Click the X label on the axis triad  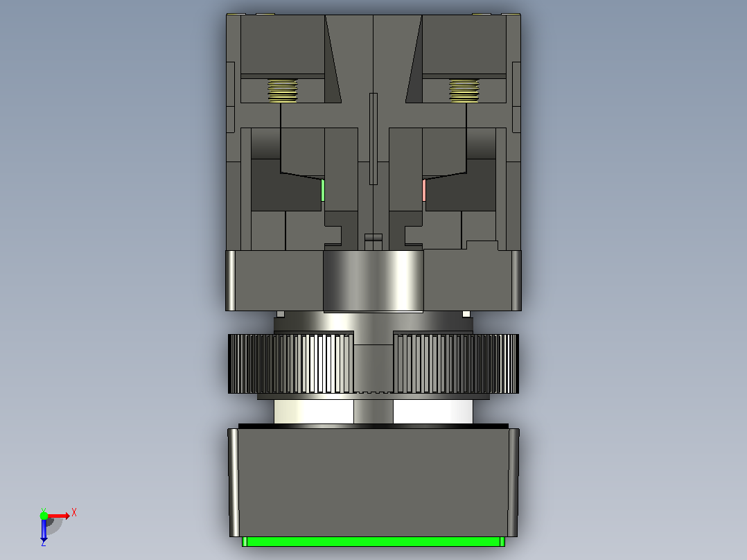click(x=74, y=513)
